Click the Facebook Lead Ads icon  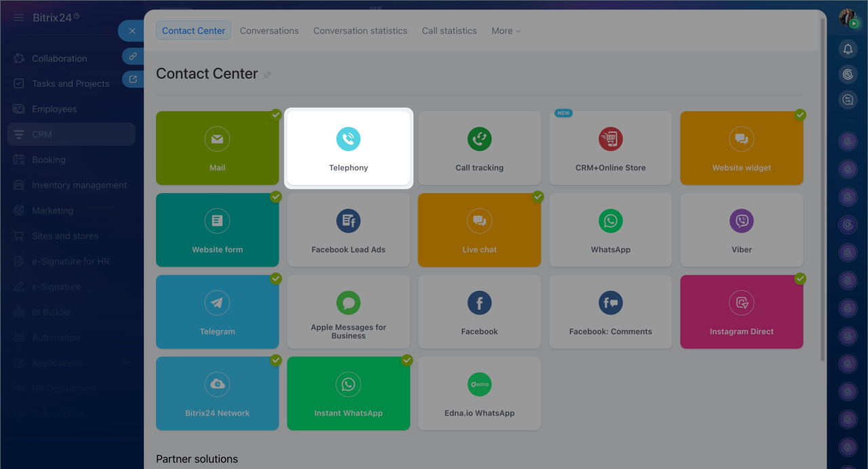coord(349,221)
